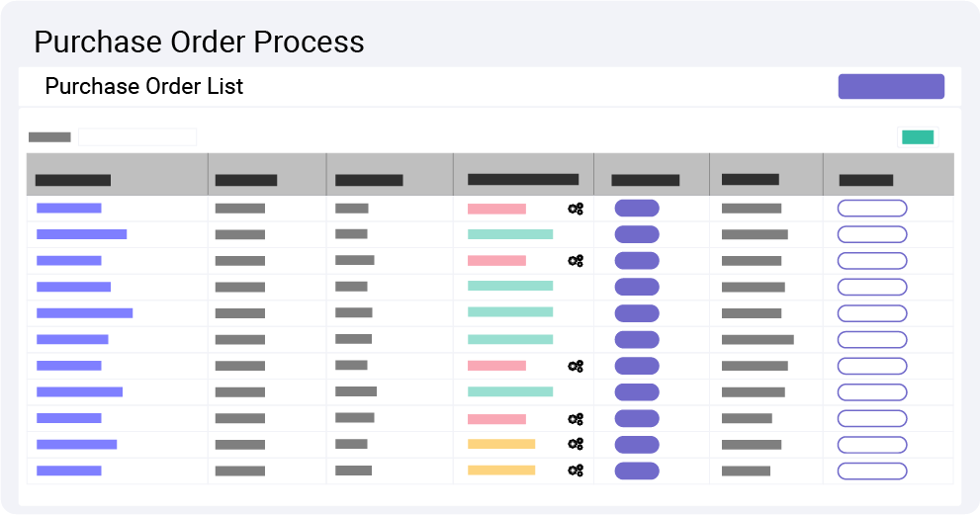
Task: Click the outlined pill button in the first row
Action: point(871,208)
